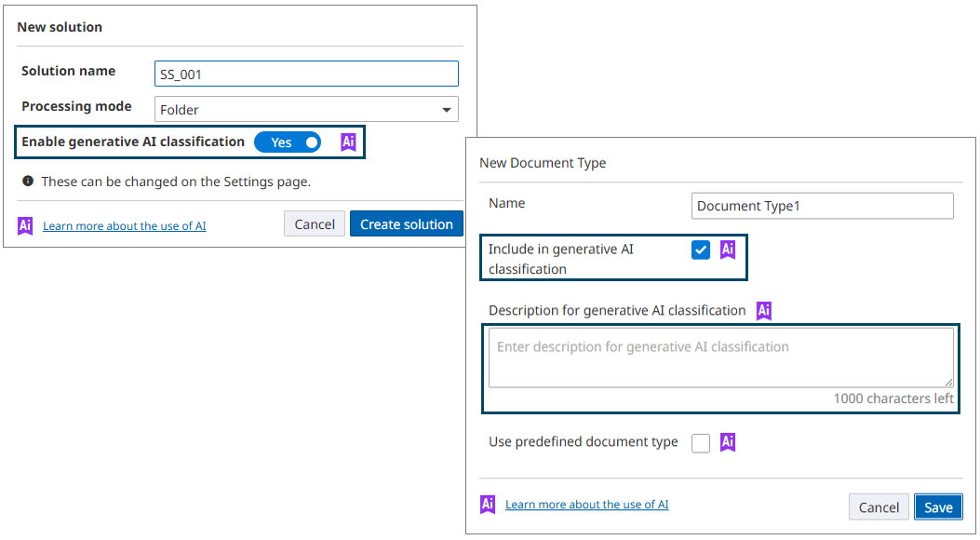
Task: Click the dropdown arrow on the Processing mode field
Action: coord(446,109)
